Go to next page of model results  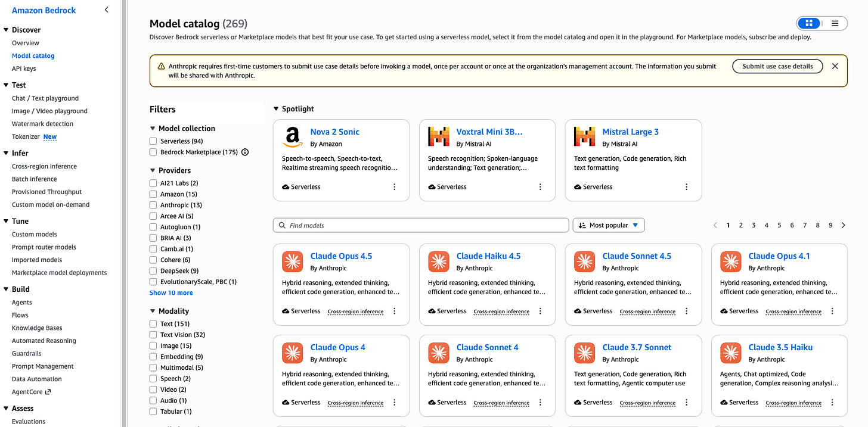point(843,226)
